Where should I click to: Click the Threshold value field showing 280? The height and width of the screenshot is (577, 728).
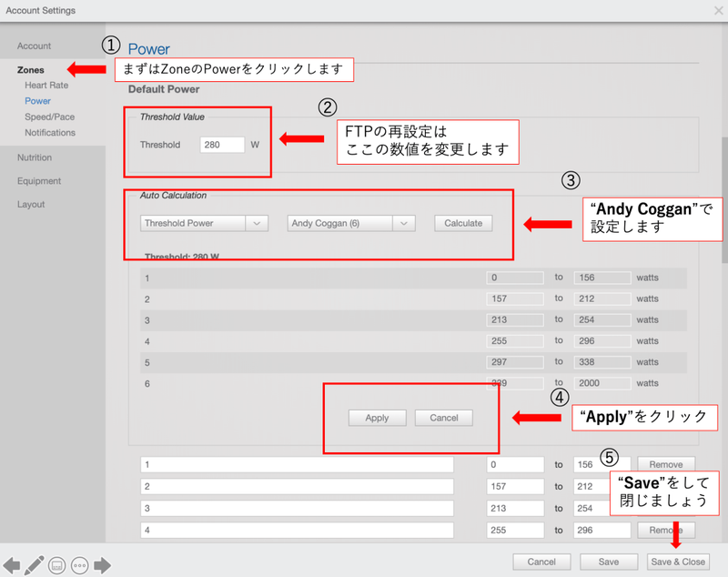pyautogui.click(x=222, y=145)
